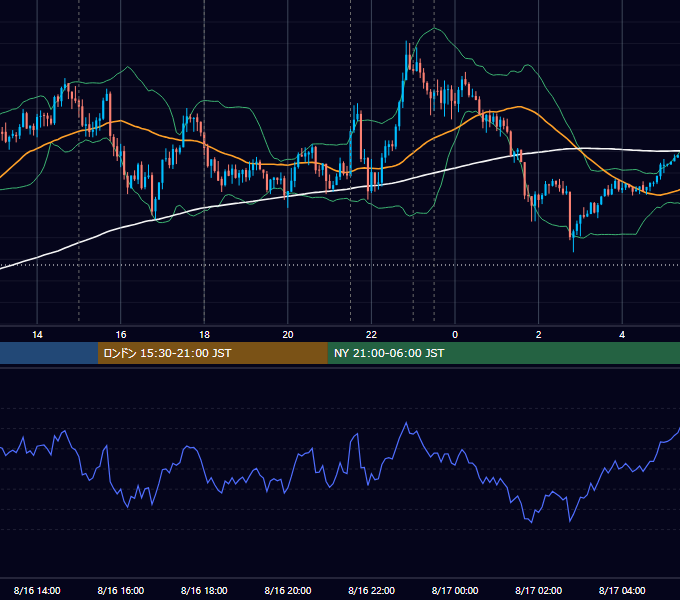Select the 2 hour axis label
Screen dimensions: 680x600
coord(539,335)
